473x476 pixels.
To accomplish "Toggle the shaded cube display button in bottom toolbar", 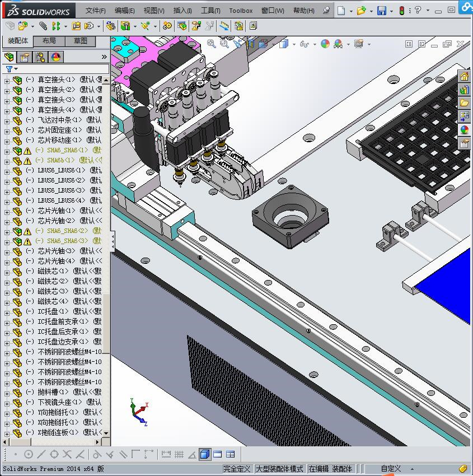I will 205,454.
